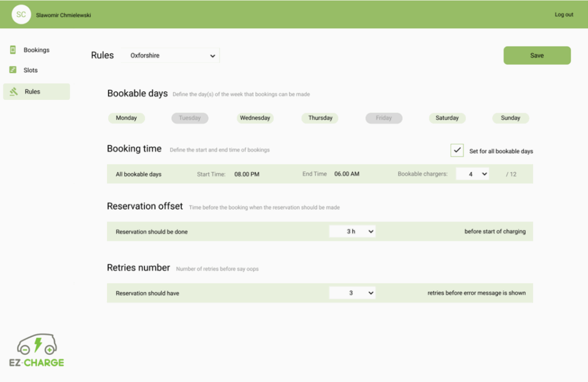This screenshot has height=382, width=588.
Task: Click the Rules gavel icon
Action: 14,91
